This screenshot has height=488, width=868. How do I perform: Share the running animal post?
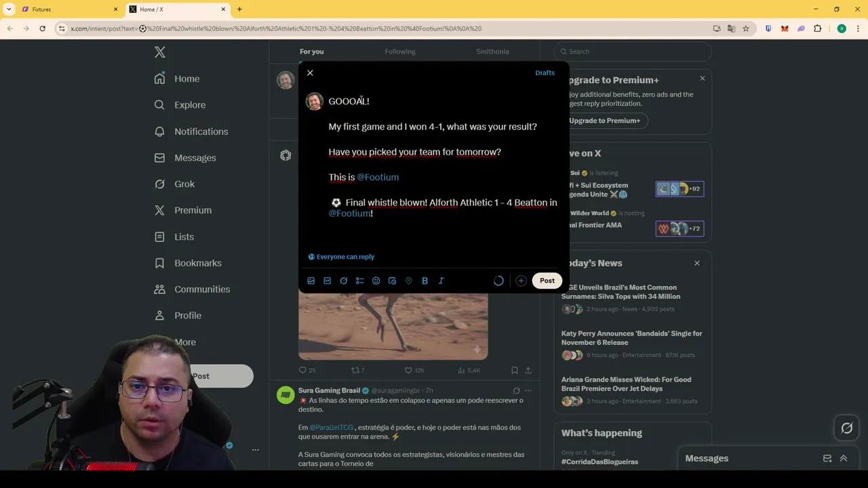pos(528,371)
